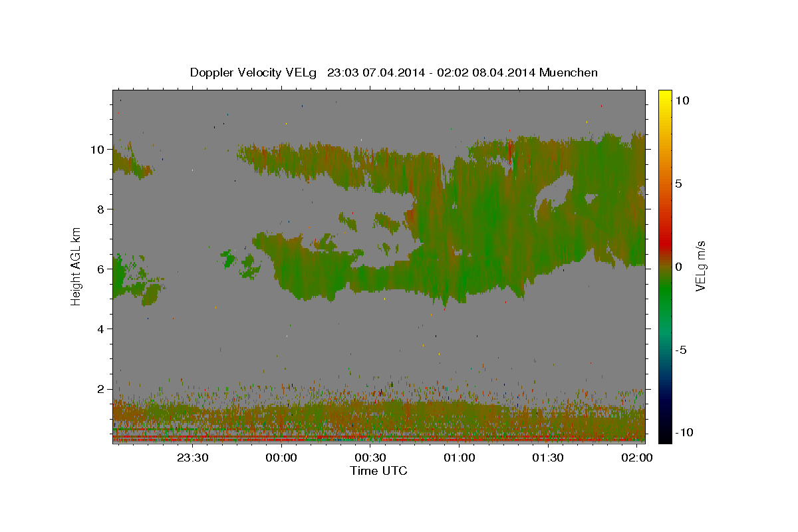Click the 01:30 time axis tick label
The height and width of the screenshot is (532, 798).
pos(549,458)
